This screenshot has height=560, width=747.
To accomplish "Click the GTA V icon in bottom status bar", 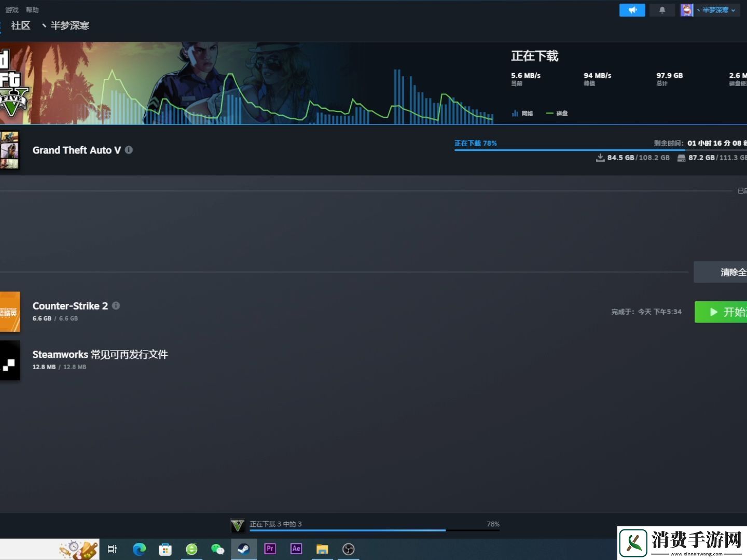I will (x=238, y=525).
